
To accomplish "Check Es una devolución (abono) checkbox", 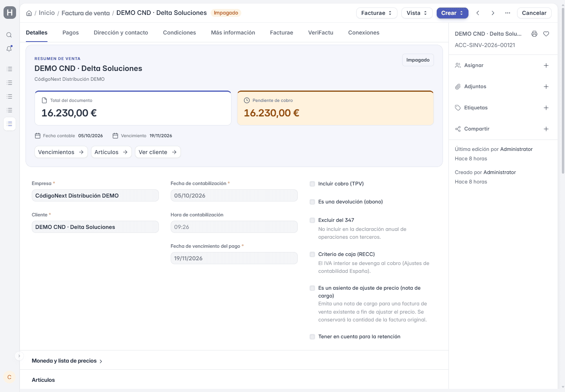I will pyautogui.click(x=312, y=202).
